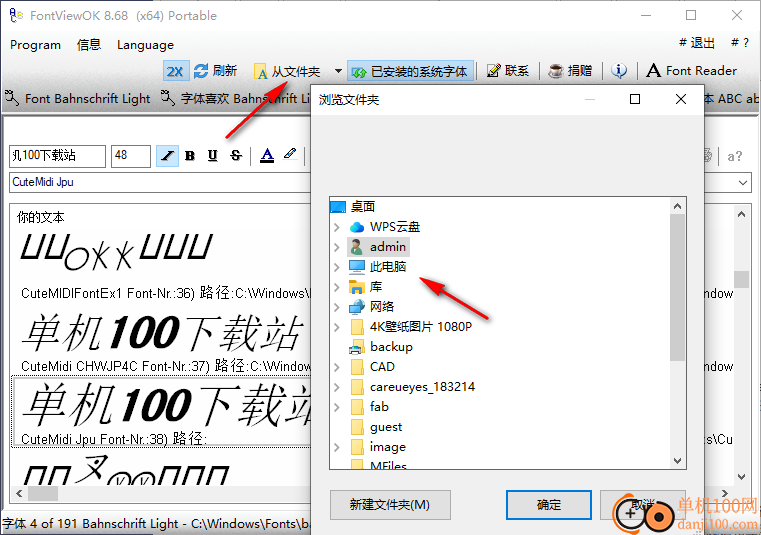Click the a? icon at right
The height and width of the screenshot is (535, 761).
click(735, 156)
